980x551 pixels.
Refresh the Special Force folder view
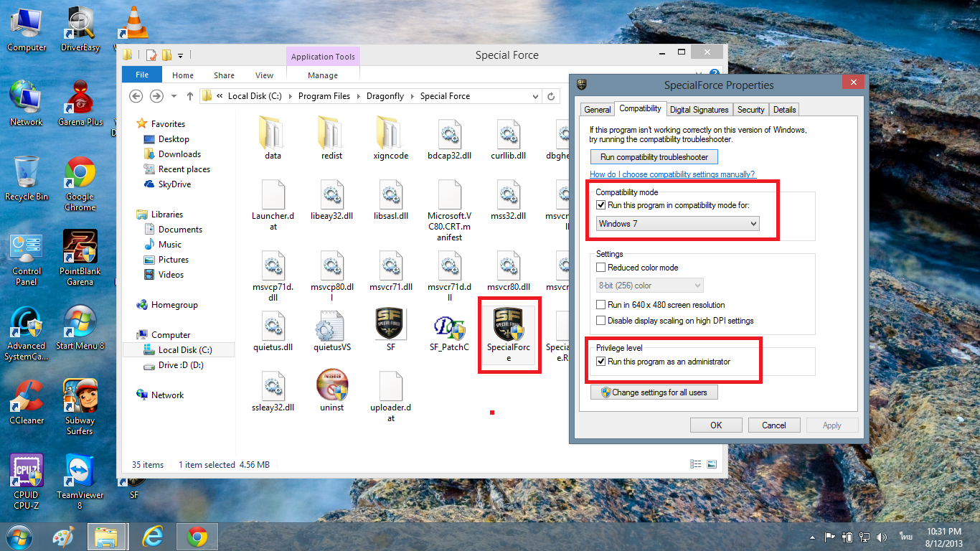pyautogui.click(x=551, y=96)
